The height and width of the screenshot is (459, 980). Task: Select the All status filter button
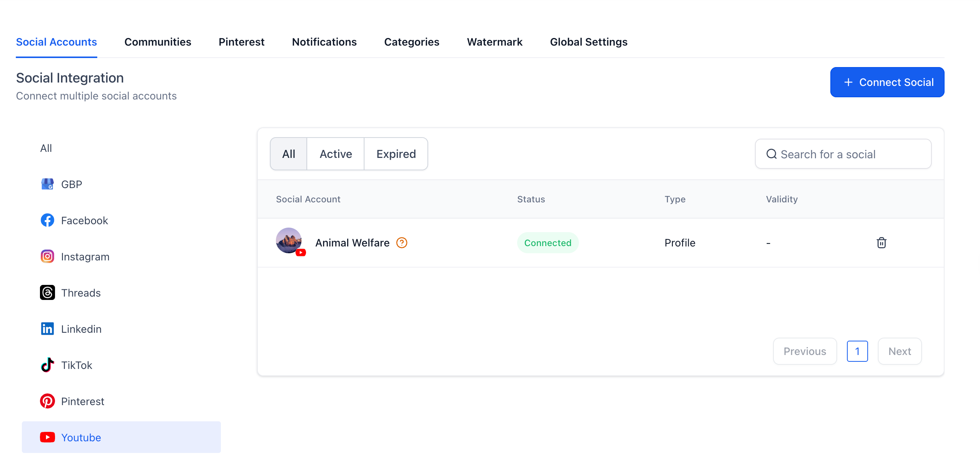pyautogui.click(x=288, y=154)
